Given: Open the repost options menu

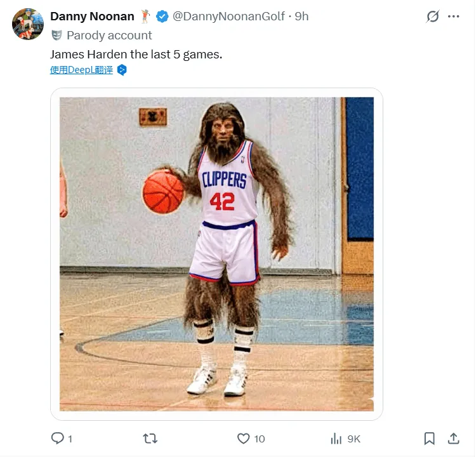Looking at the screenshot, I should click(x=150, y=438).
